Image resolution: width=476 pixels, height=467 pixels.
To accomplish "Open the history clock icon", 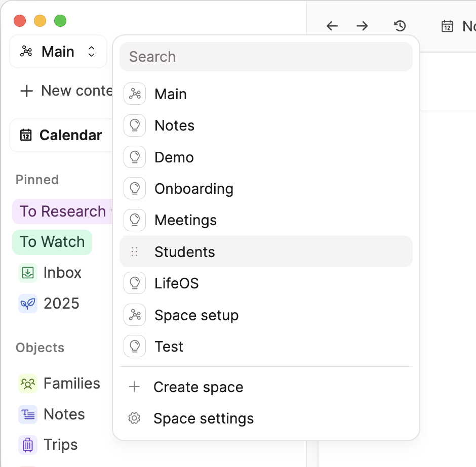I will pos(400,26).
